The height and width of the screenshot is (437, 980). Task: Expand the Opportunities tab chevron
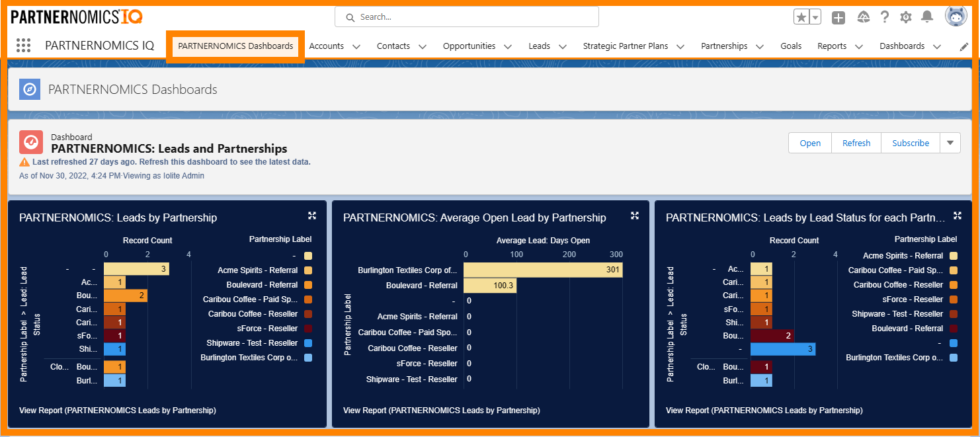click(508, 47)
